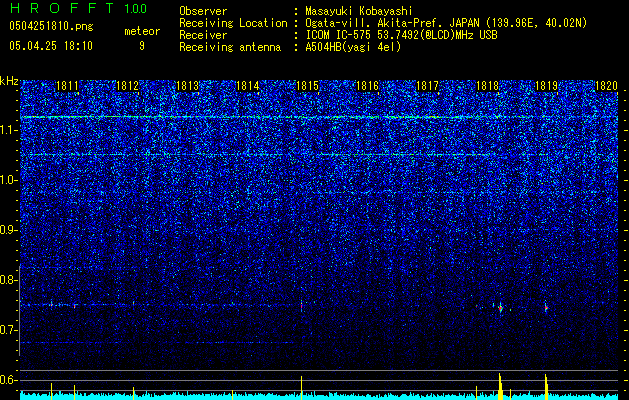This screenshot has width=629, height=400.
Task: Select observer name Masayuki Kobayashi
Action: (359, 11)
